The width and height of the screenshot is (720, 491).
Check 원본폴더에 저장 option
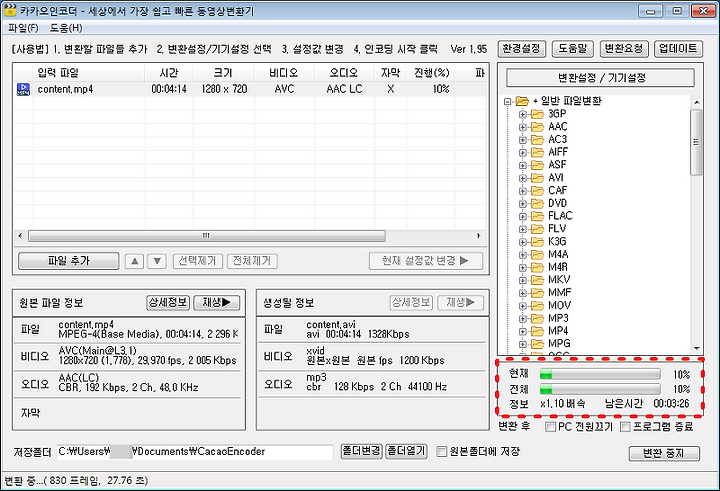(441, 452)
